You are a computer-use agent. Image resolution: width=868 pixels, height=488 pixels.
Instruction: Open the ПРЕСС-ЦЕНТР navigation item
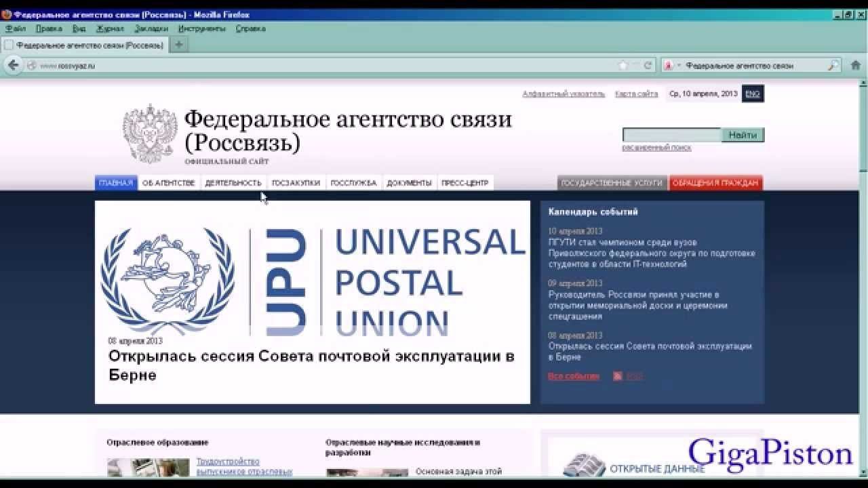click(x=465, y=183)
